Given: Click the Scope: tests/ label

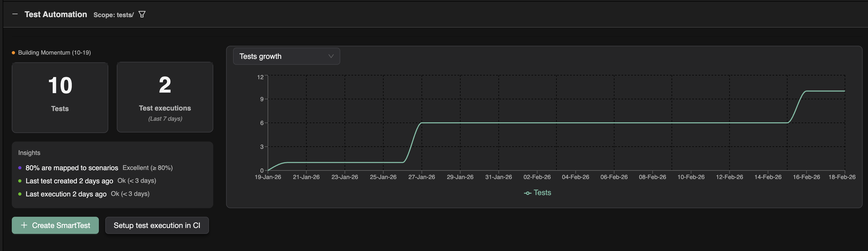Looking at the screenshot, I should (114, 15).
